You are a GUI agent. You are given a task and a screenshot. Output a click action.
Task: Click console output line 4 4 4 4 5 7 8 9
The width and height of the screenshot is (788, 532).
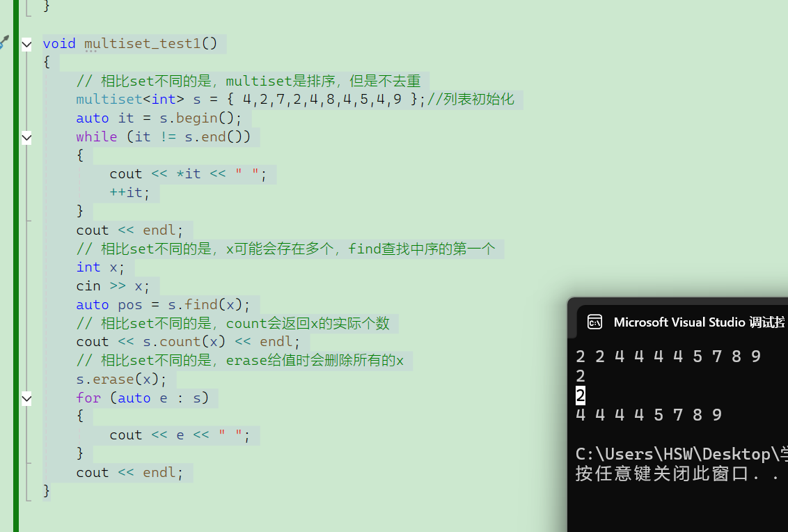649,415
